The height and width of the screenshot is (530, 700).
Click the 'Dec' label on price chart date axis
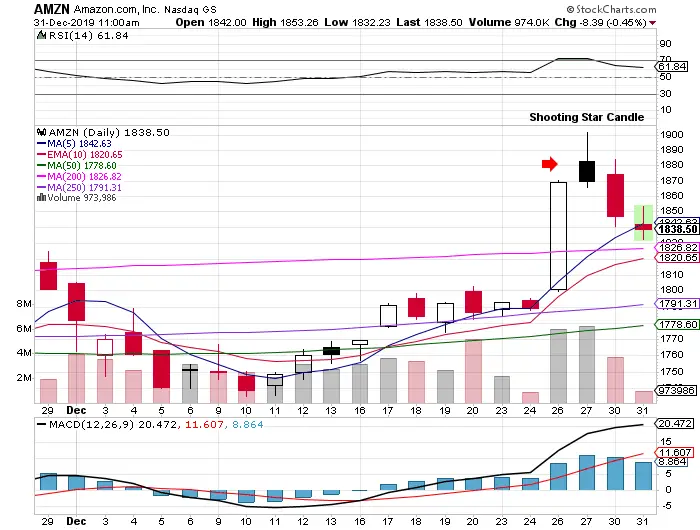pos(76,410)
